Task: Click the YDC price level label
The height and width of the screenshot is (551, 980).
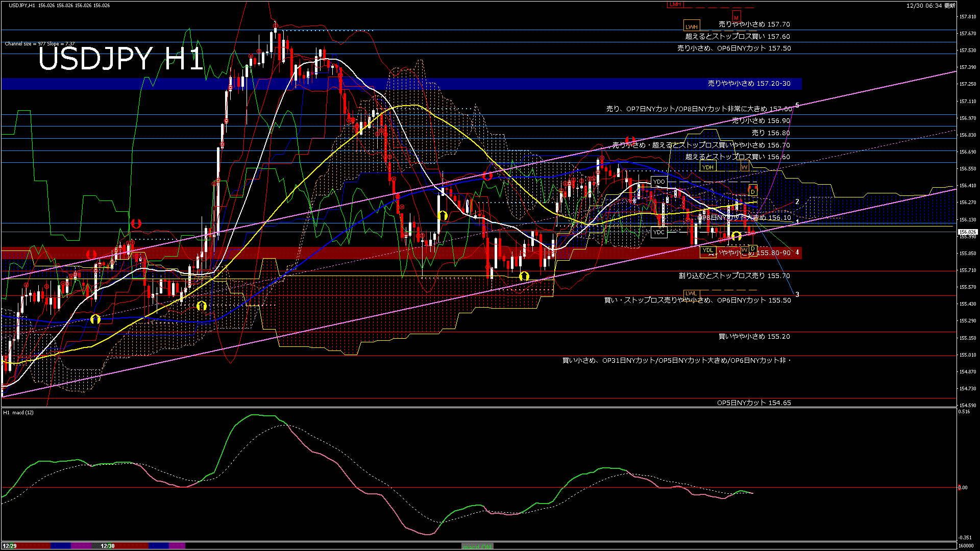Action: pyautogui.click(x=659, y=232)
